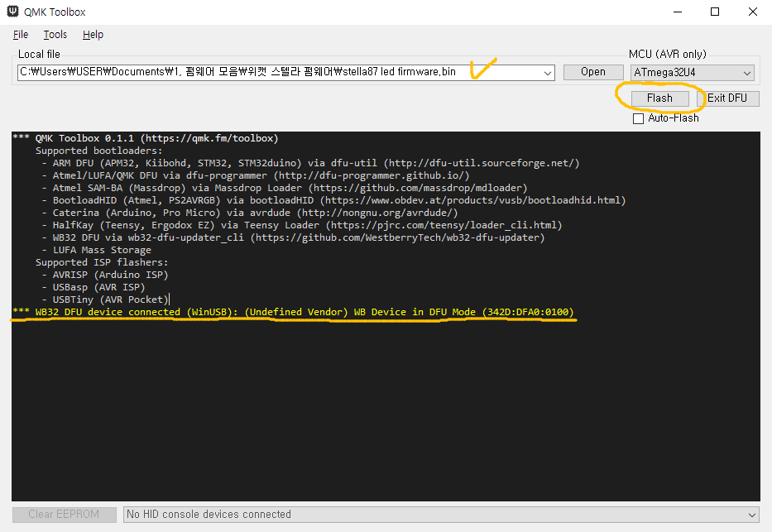
Task: Click the 'Atmel SAM-BA (Massdrop)' log line
Action: 285,188
